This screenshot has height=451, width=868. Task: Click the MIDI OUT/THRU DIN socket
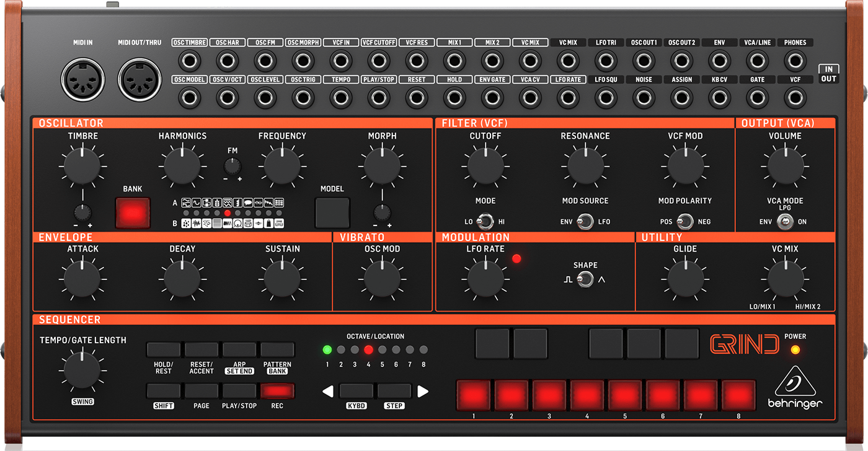pyautogui.click(x=140, y=81)
